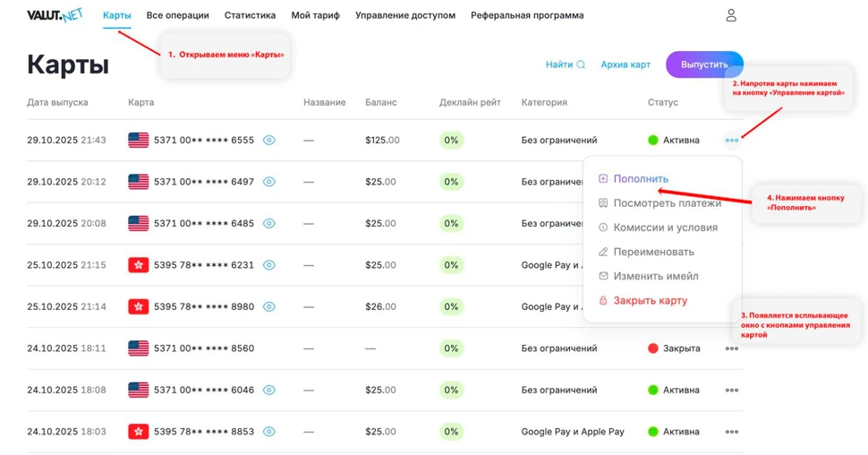Select Посмотреть платежи in card menu

click(x=667, y=202)
